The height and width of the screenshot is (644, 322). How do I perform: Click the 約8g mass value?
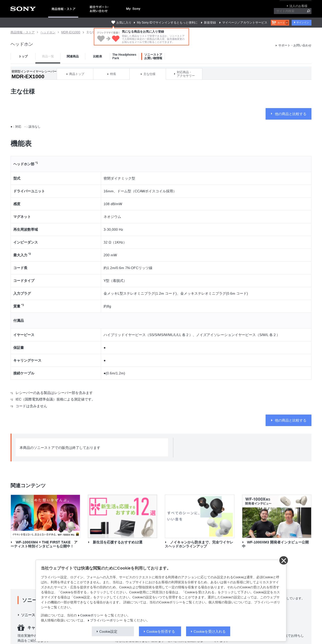[x=107, y=306]
